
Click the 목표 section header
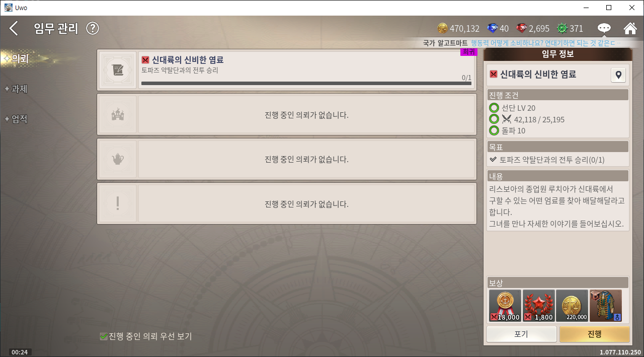(558, 147)
